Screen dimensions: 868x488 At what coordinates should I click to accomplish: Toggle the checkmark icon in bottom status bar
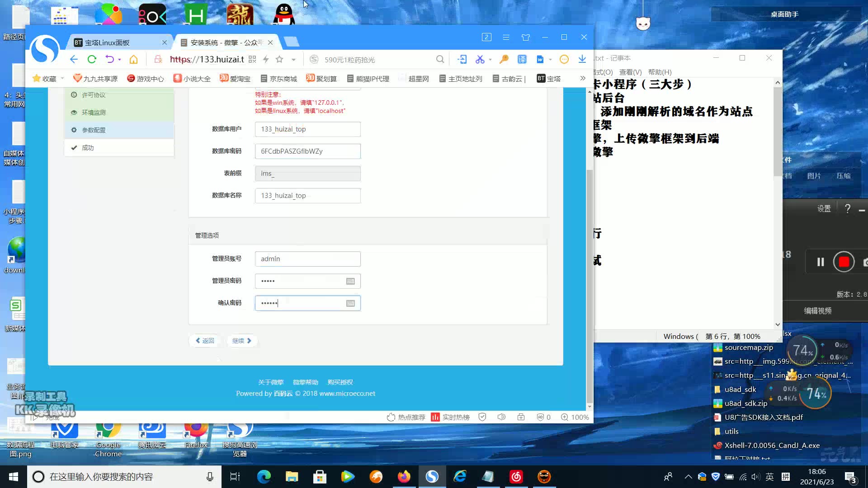[x=482, y=417]
